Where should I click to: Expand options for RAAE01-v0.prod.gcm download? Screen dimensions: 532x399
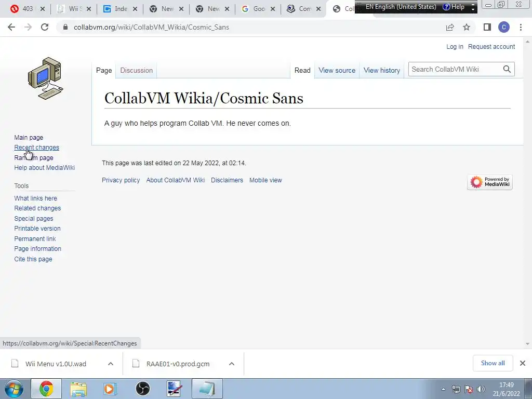point(232,364)
